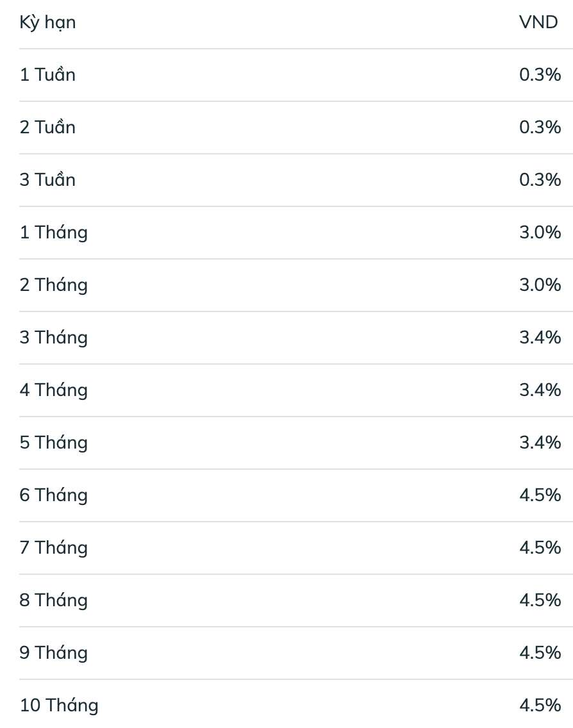This screenshot has height=728, width=573.
Task: Select the 9 Tháng term label
Action: [54, 653]
